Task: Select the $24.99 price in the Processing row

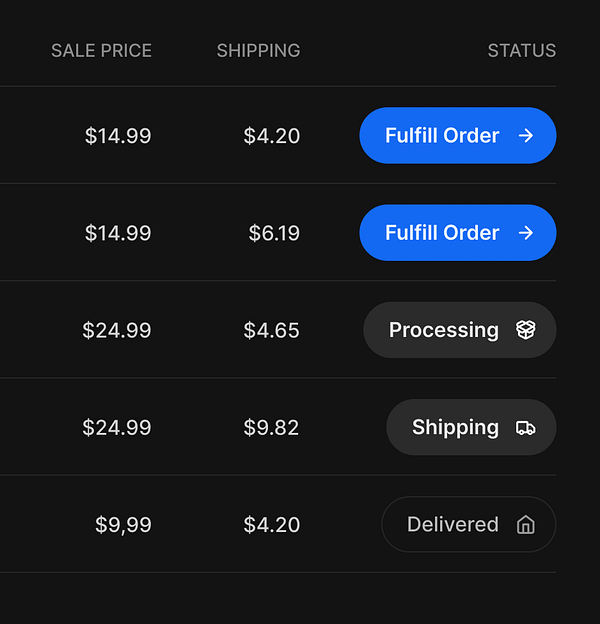Action: coord(117,330)
